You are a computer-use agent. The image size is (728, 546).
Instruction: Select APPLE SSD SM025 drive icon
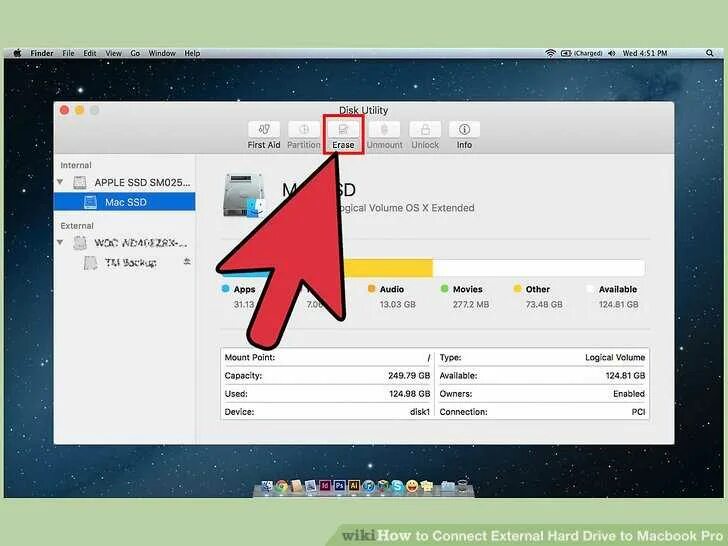point(80,182)
